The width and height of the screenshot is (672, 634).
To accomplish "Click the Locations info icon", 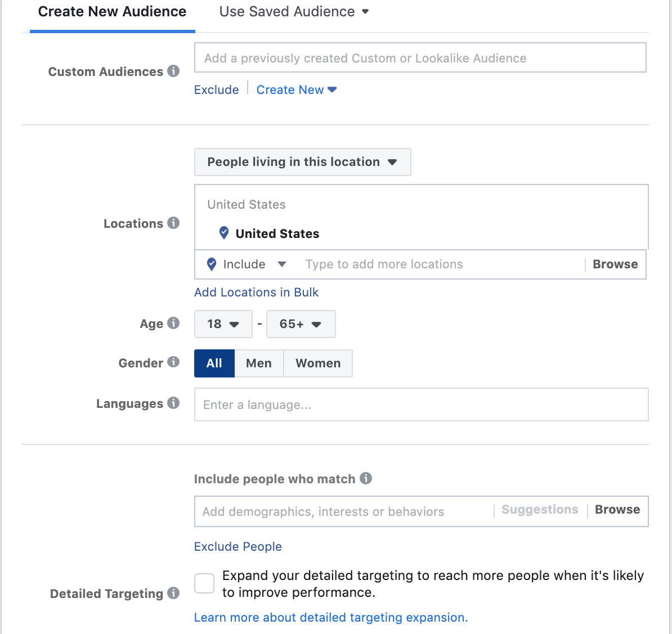I will coord(174,223).
